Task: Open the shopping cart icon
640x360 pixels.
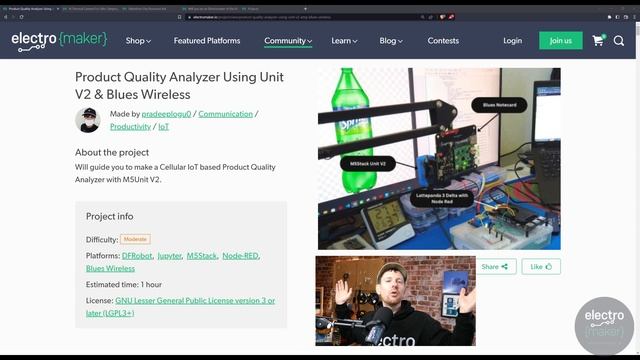Action: (598, 40)
